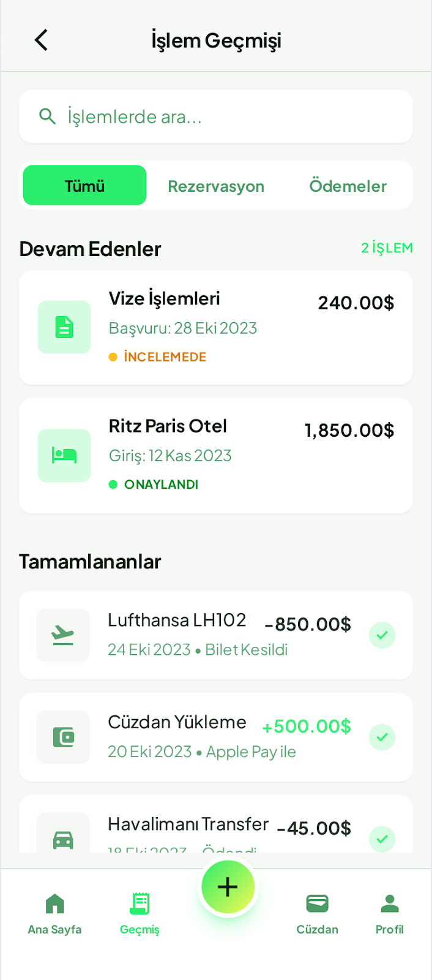This screenshot has width=432, height=980.
Task: Tap the back arrow icon
Action: click(x=41, y=40)
